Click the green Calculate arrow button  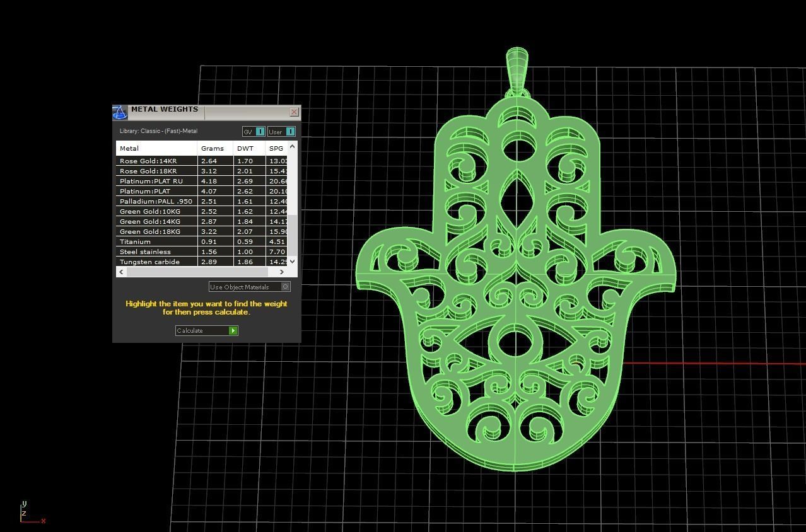(x=233, y=330)
